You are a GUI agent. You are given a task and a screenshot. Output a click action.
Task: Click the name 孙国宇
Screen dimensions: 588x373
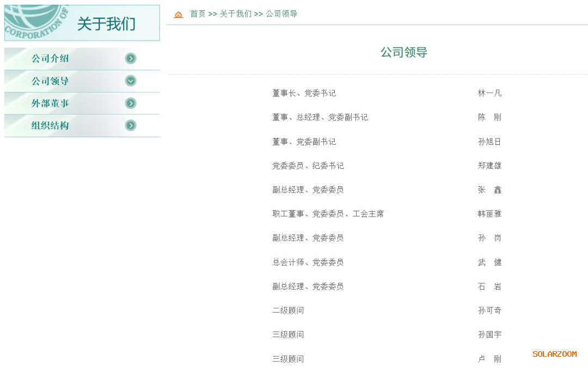489,334
